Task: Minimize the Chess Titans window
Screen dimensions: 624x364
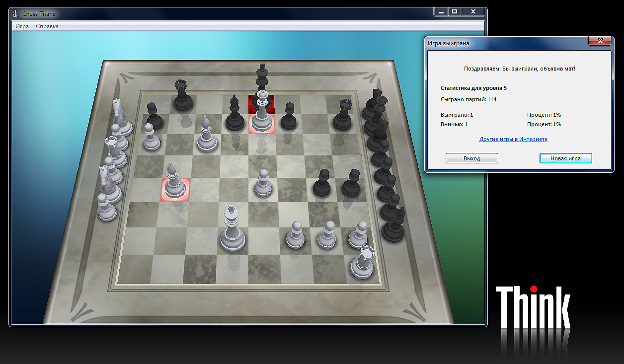Action: coord(441,11)
